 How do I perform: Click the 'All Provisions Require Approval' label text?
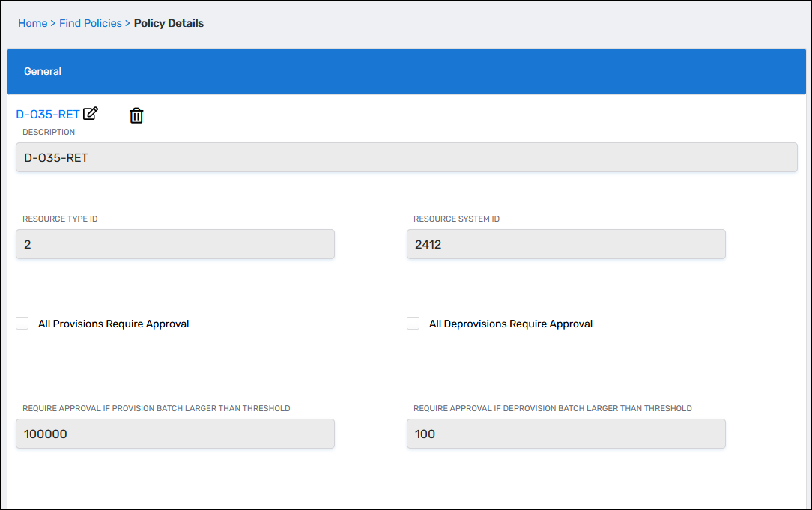tap(113, 324)
